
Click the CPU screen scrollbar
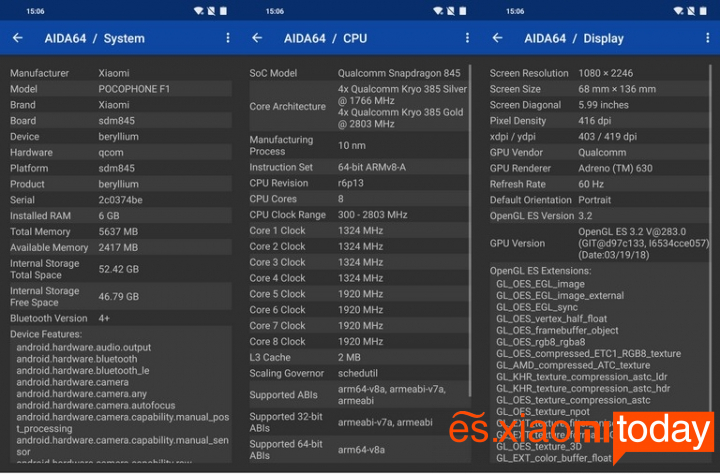click(x=470, y=231)
